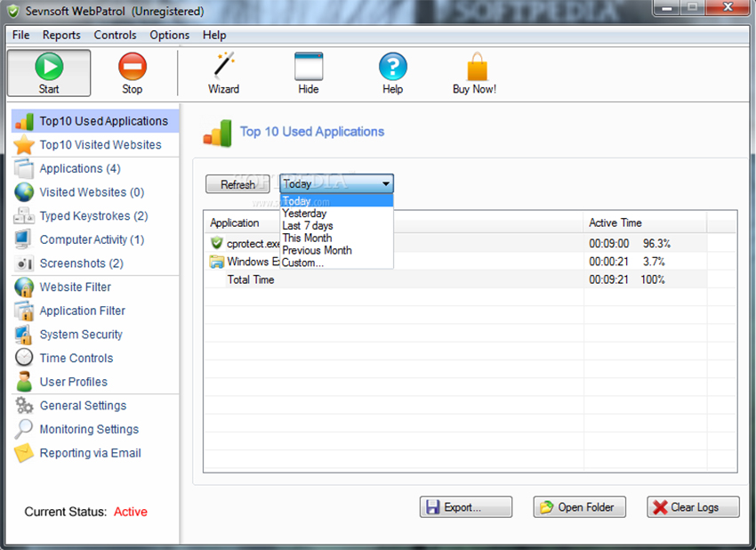The image size is (756, 550).
Task: Open Help question mark icon
Action: [393, 67]
